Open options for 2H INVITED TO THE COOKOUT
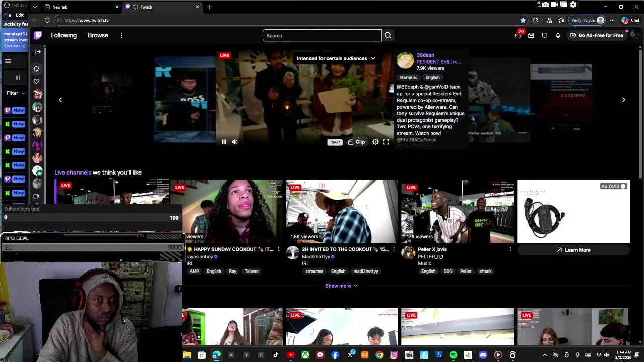Image resolution: width=644 pixels, height=362 pixels. (x=394, y=249)
